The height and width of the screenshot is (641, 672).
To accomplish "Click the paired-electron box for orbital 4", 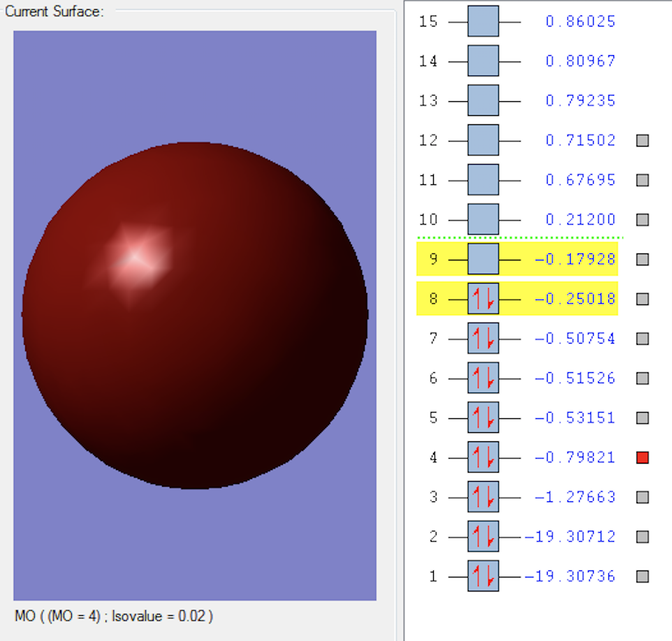I will coord(483,457).
